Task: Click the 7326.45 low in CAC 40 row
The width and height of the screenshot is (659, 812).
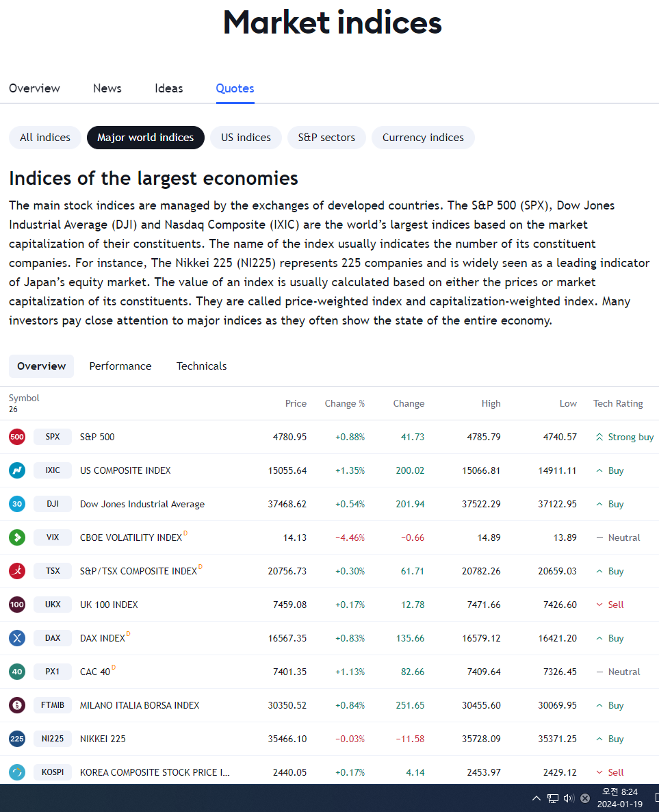Action: [x=560, y=672]
